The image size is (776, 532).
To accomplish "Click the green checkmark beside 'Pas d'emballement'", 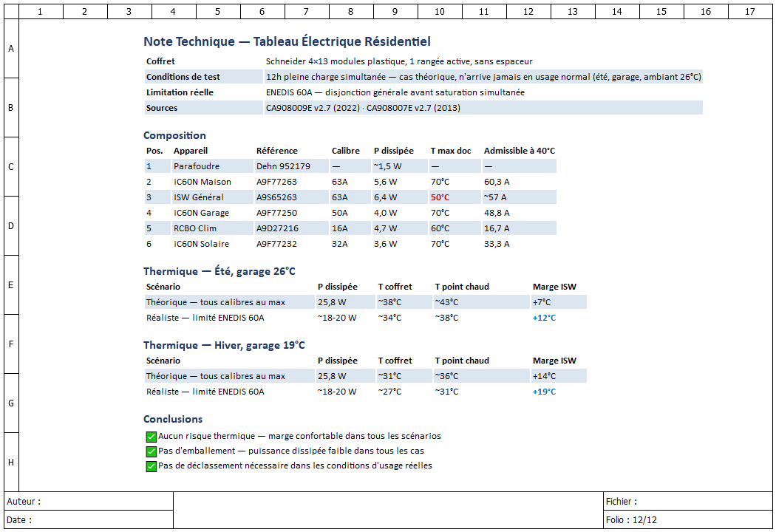I will tap(152, 451).
